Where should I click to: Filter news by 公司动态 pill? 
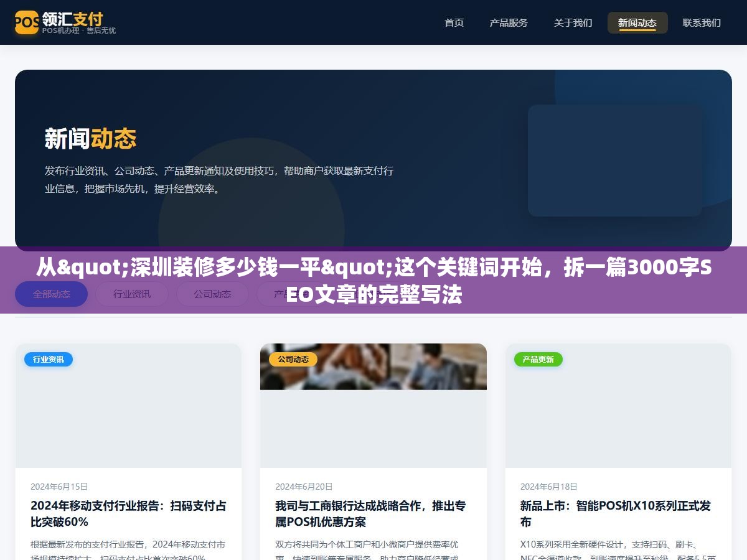(x=212, y=294)
